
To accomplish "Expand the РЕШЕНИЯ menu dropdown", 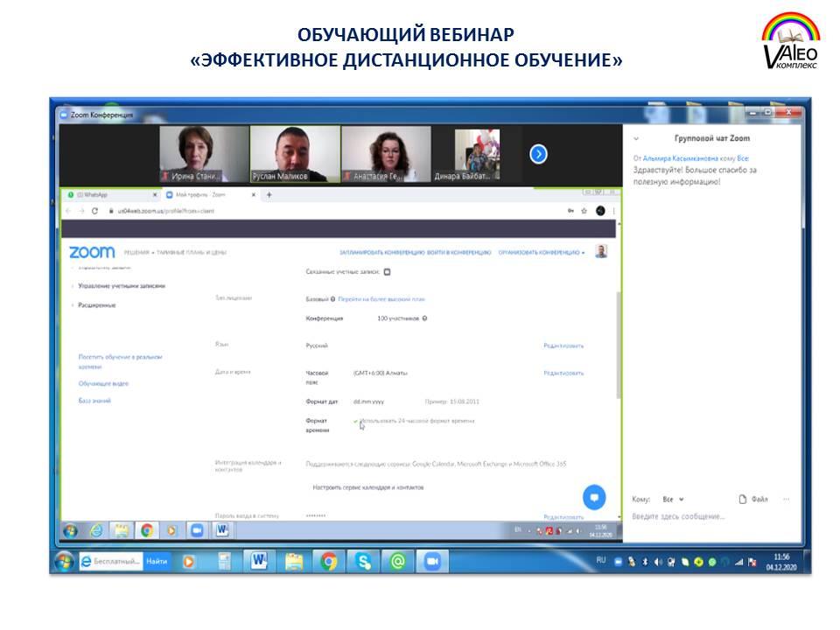I will point(139,252).
